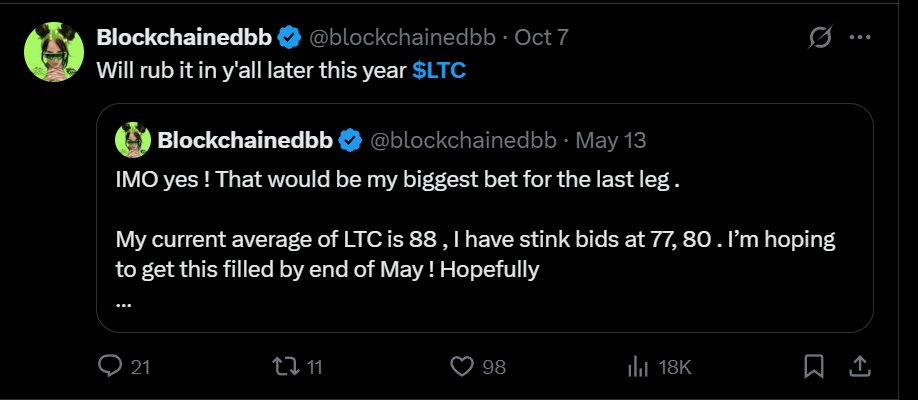The height and width of the screenshot is (400, 918).
Task: Click the repost arrows icon
Action: tap(286, 367)
